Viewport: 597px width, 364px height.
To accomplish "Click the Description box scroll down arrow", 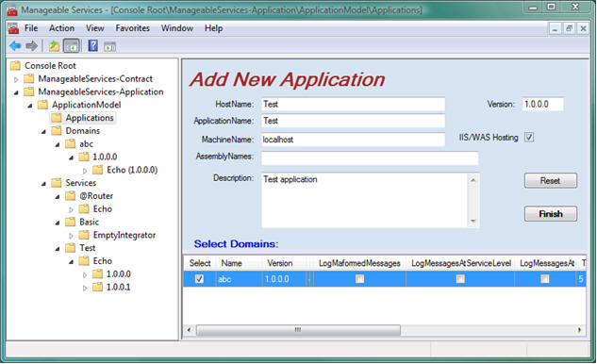I will click(473, 221).
